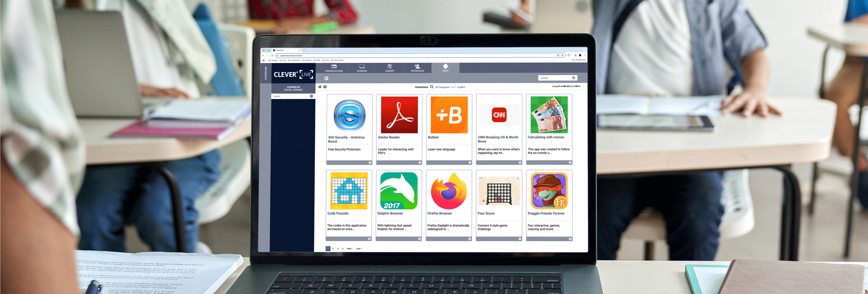Click the Clever Live logo
This screenshot has width=868, height=294.
tap(293, 74)
